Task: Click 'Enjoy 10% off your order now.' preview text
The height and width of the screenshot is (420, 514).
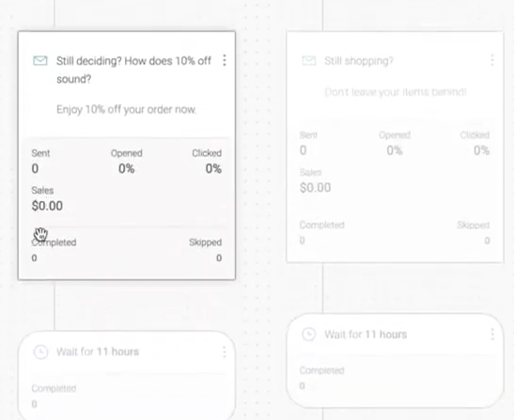Action: coord(126,109)
